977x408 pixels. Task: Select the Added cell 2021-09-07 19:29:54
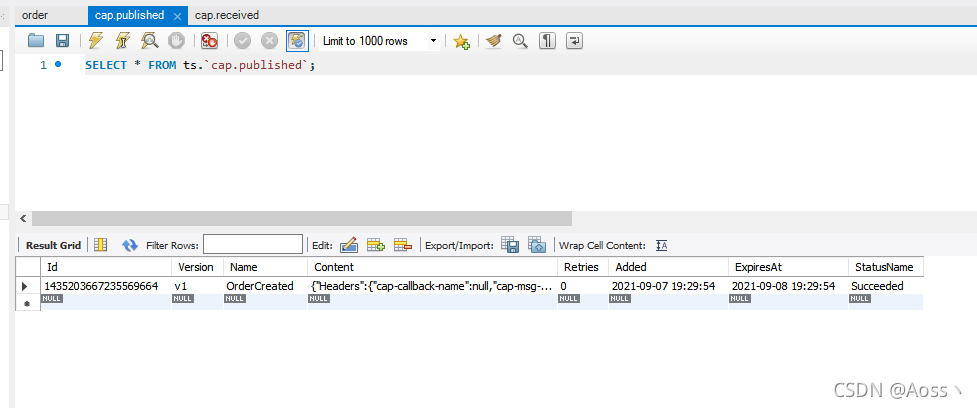click(668, 286)
